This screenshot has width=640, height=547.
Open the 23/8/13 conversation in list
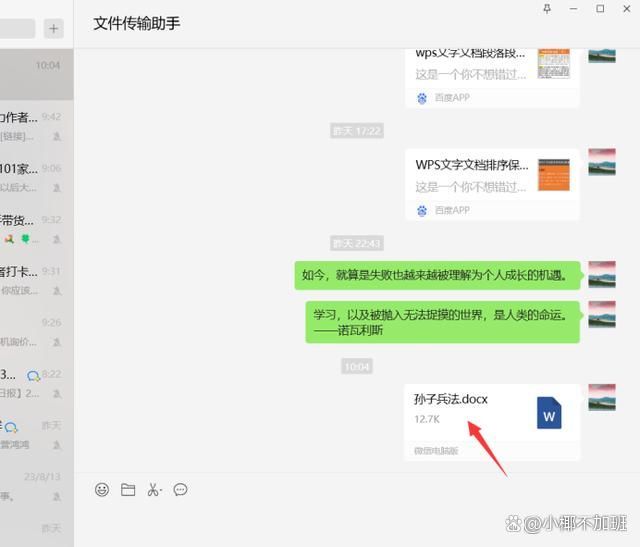point(37,486)
